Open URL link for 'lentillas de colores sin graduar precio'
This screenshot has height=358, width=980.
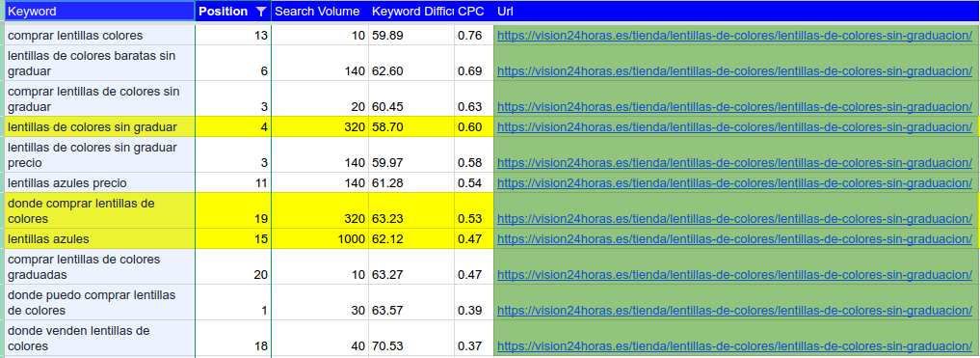coord(734,163)
